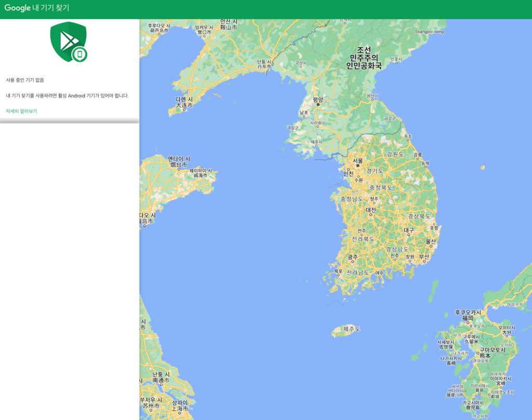Click the 대전 city label

(x=370, y=210)
